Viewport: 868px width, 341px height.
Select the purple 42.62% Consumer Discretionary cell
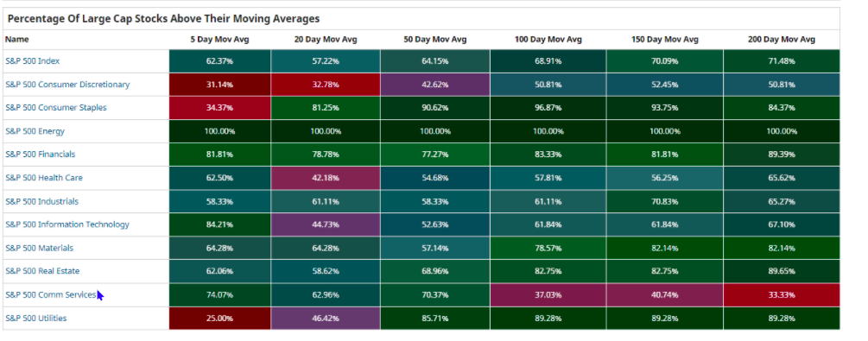(435, 85)
